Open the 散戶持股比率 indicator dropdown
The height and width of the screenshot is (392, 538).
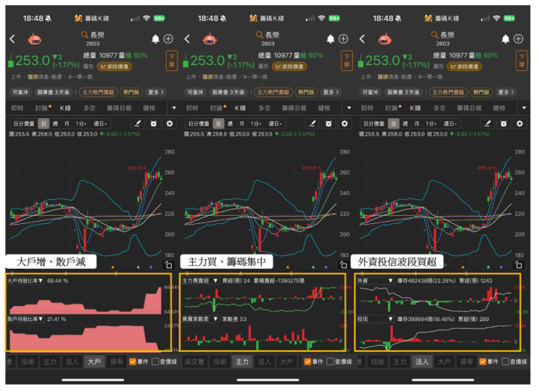(x=25, y=319)
